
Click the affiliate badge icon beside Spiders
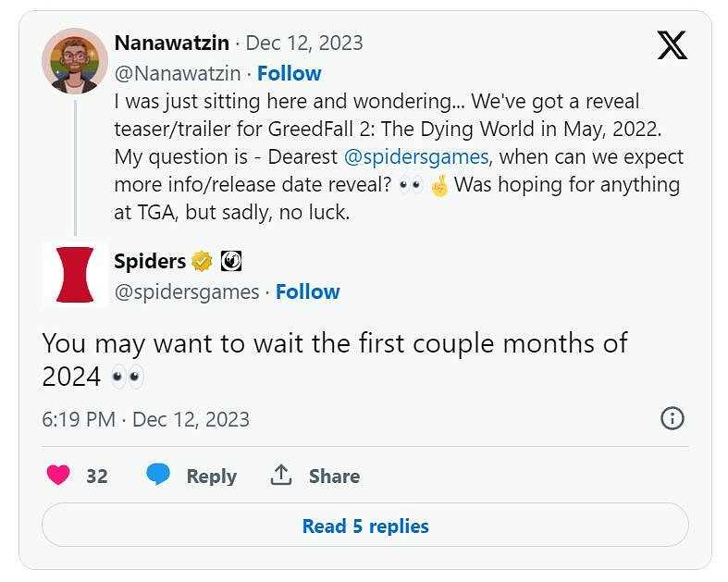(230, 262)
